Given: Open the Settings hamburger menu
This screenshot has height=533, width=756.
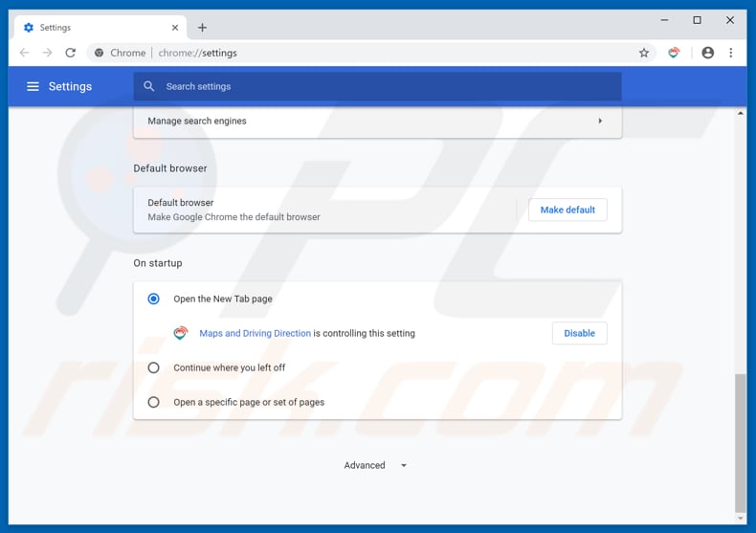Looking at the screenshot, I should point(33,86).
